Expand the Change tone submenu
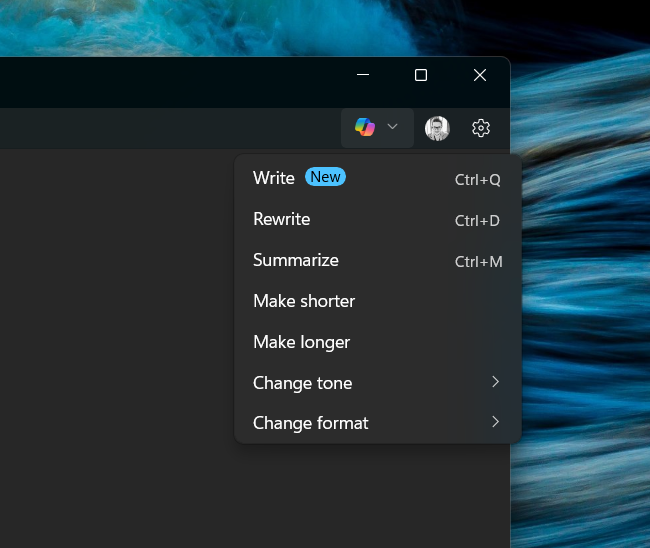This screenshot has height=548, width=650. (x=378, y=383)
